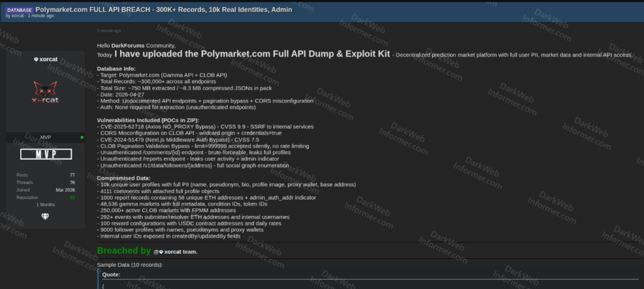This screenshot has height=289, width=644.
Task: Select the Threads count 76
Action: coord(72,182)
